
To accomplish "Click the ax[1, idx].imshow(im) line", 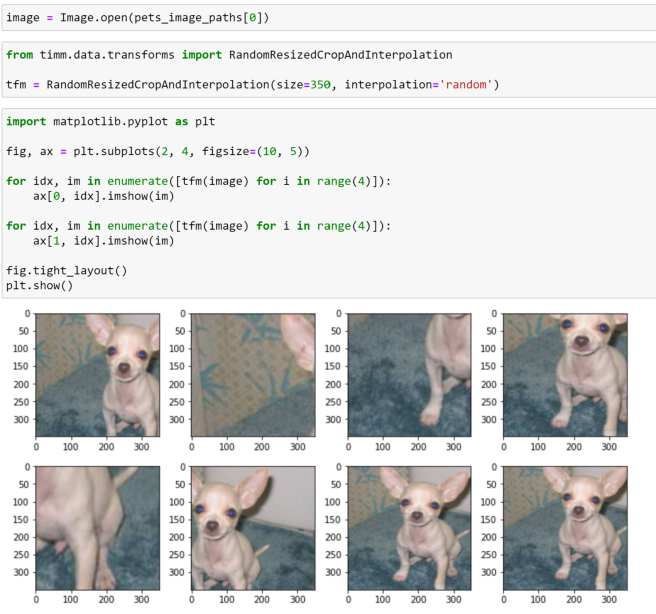I will (103, 241).
